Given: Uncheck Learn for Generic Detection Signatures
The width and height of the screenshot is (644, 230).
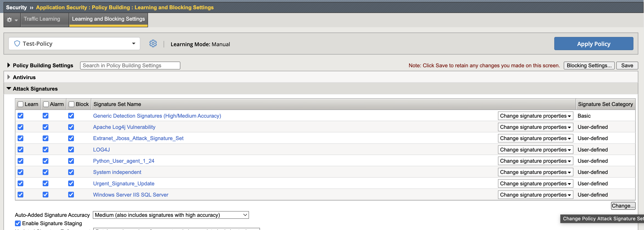Looking at the screenshot, I should pos(20,115).
